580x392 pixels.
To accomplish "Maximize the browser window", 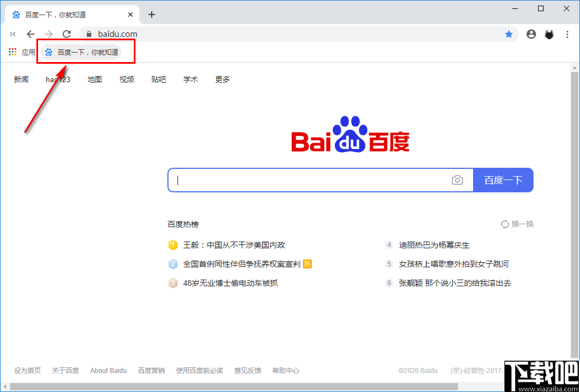I will 541,8.
